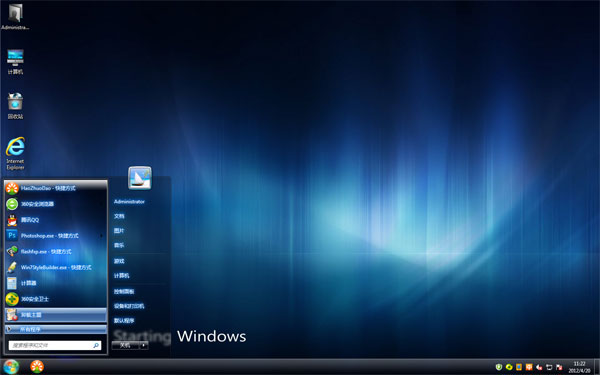Expand 所有程序 all programs list

pyautogui.click(x=56, y=329)
